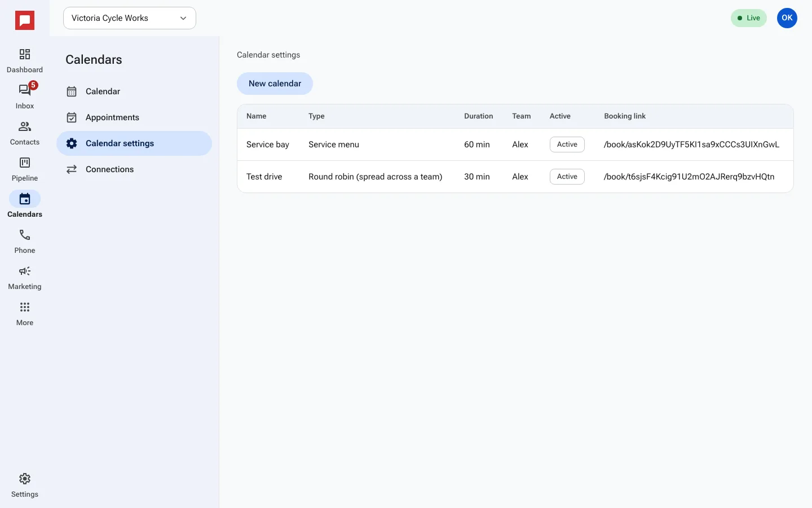Toggle the Active status for Service bay
This screenshot has width=812, height=508.
tap(567, 144)
